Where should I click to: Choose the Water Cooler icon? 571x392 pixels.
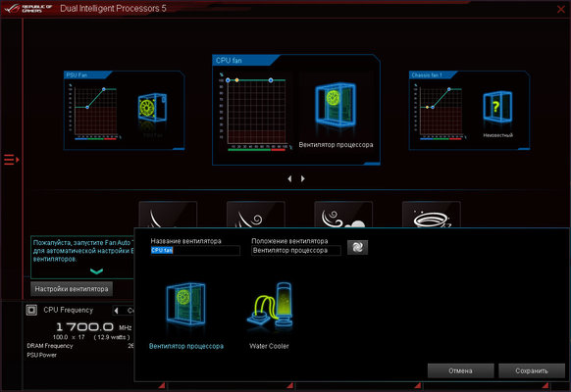click(270, 305)
